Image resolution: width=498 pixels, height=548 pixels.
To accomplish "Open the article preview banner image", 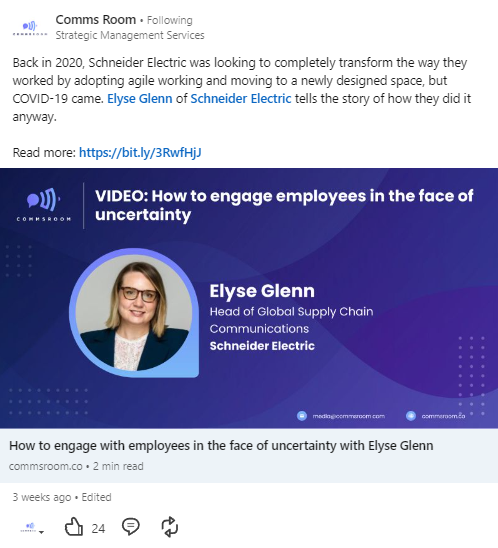I will (x=249, y=298).
